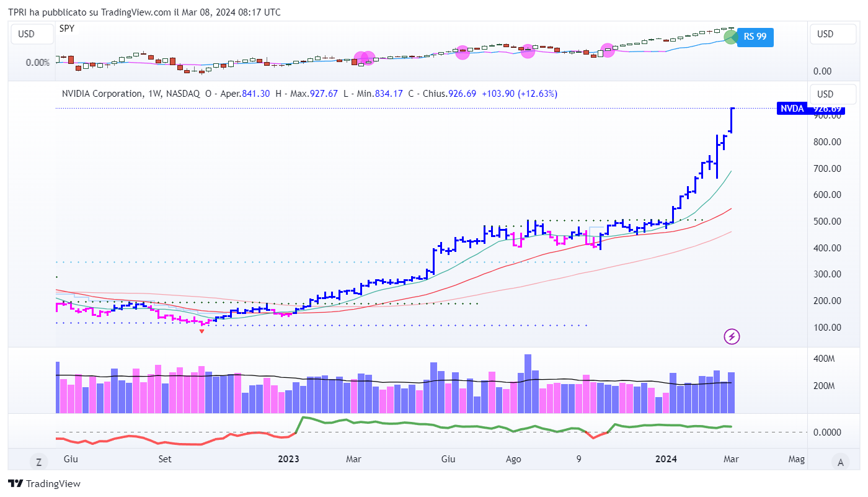Click the 500.00 price level on the axis
This screenshot has width=868, height=497.
(x=828, y=222)
